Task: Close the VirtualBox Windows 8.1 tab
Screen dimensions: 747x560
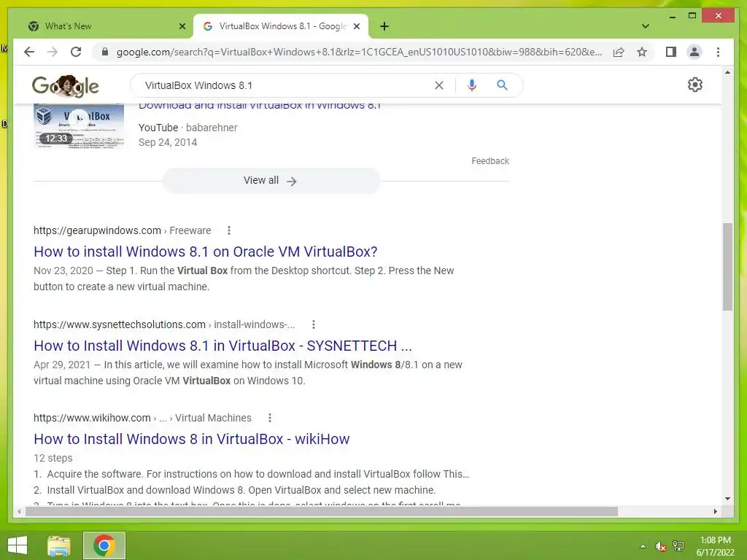Action: click(356, 26)
